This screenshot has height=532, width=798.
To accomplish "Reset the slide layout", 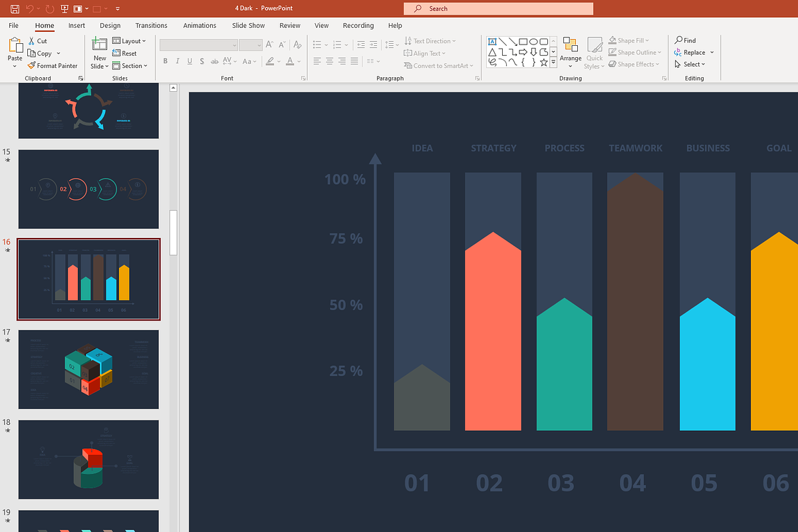I will click(124, 53).
